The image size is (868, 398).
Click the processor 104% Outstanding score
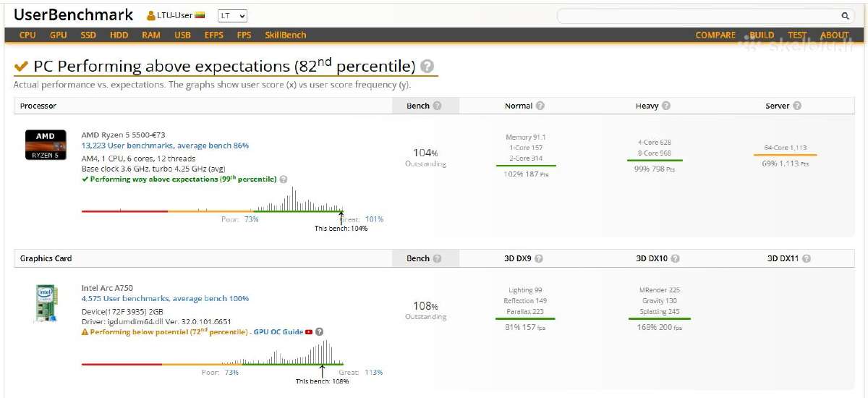coord(425,157)
